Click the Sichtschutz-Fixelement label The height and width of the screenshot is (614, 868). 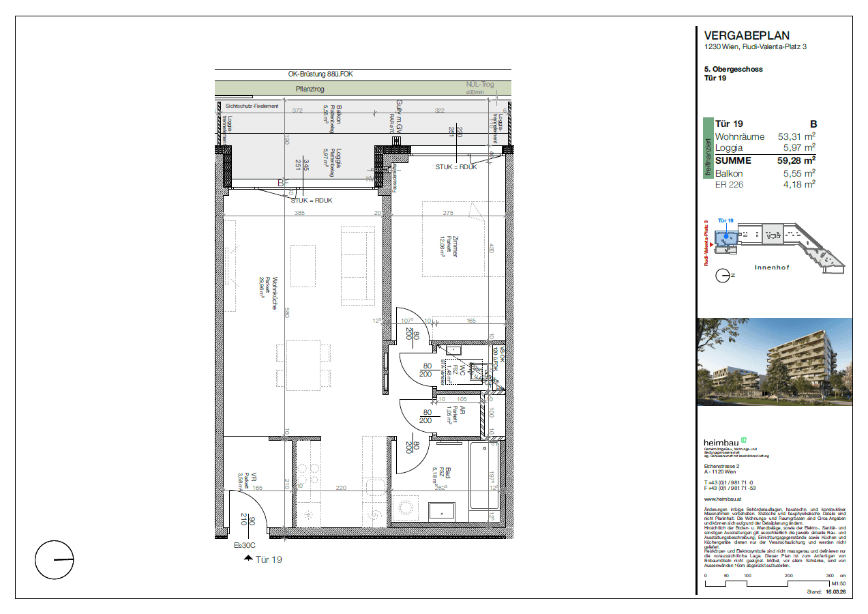pyautogui.click(x=252, y=106)
